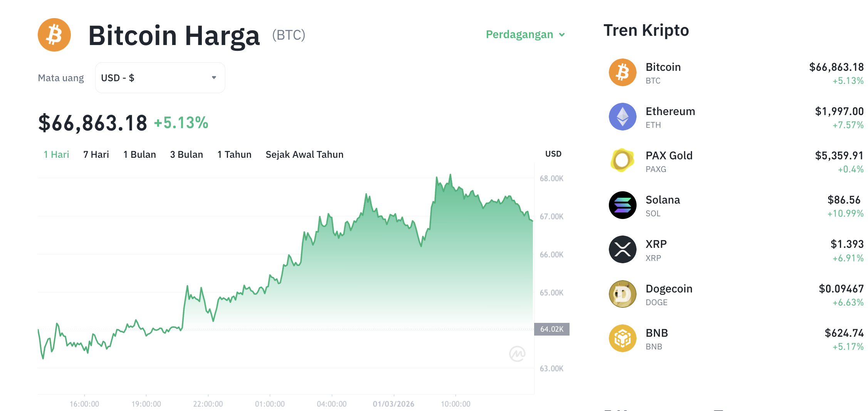The image size is (868, 411).
Task: Select the BNB icon in the trending list
Action: click(622, 338)
